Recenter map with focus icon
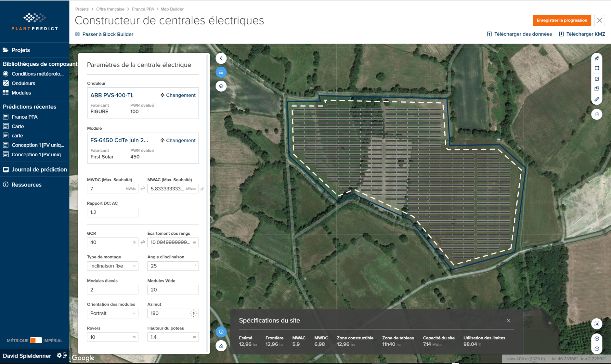This screenshot has height=364, width=611. coord(597,324)
